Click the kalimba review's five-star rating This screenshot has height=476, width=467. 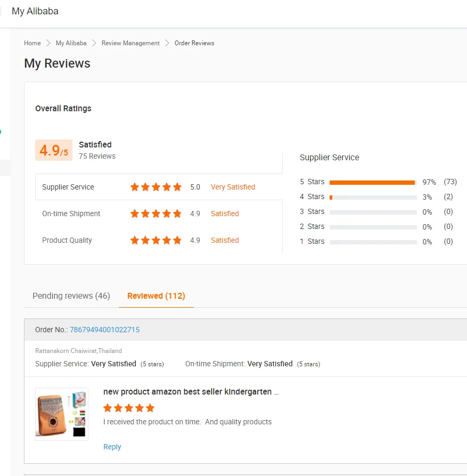129,408
